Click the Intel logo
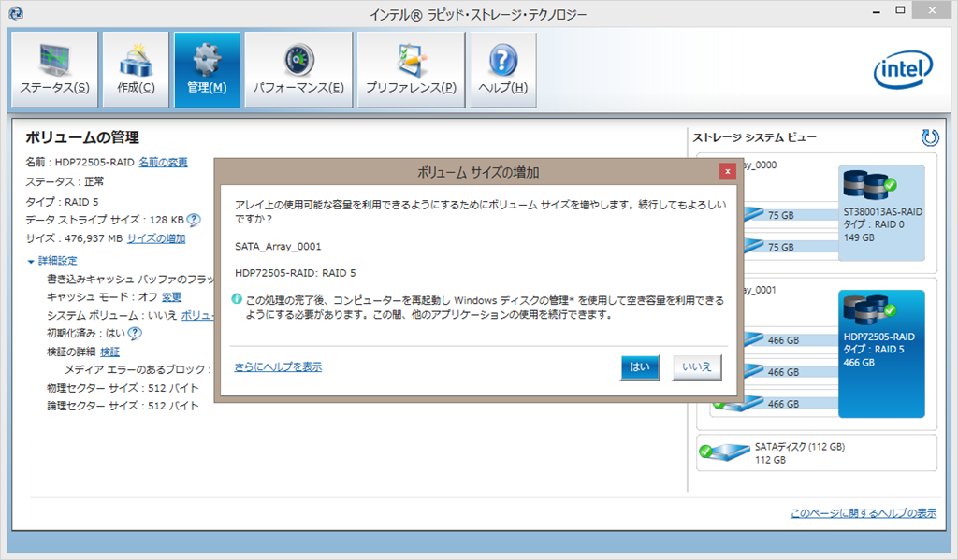The height and width of the screenshot is (560, 958). tap(903, 69)
